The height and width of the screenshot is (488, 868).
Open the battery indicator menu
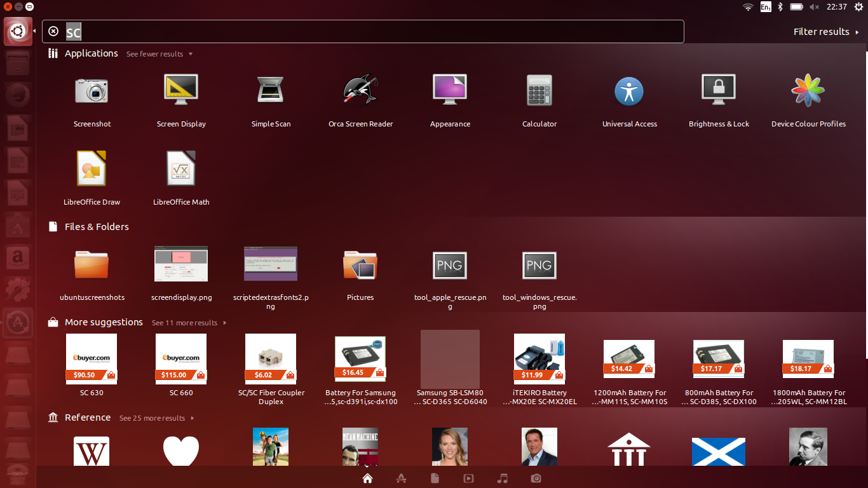coord(797,7)
